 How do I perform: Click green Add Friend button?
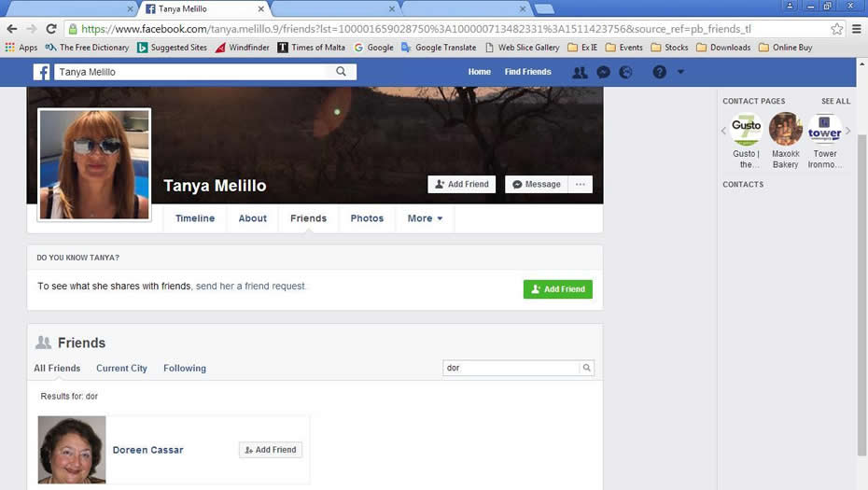(x=558, y=289)
